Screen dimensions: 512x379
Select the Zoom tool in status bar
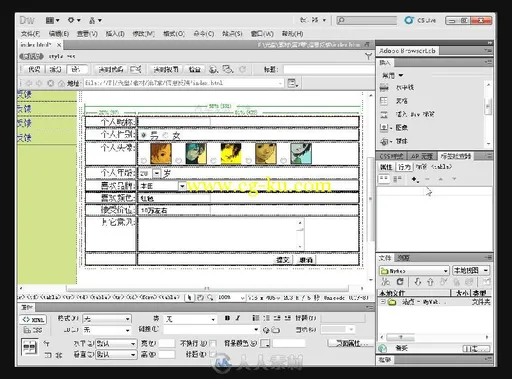pyautogui.click(x=210, y=297)
